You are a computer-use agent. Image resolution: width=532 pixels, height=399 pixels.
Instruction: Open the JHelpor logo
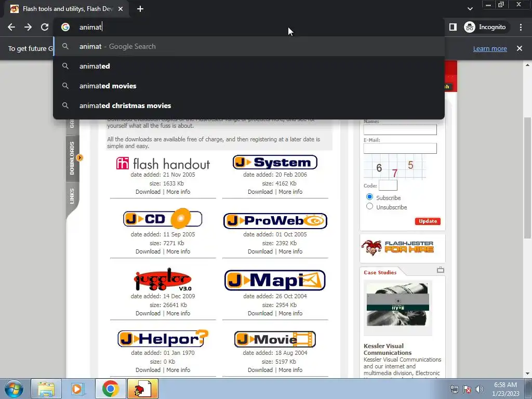tap(163, 338)
